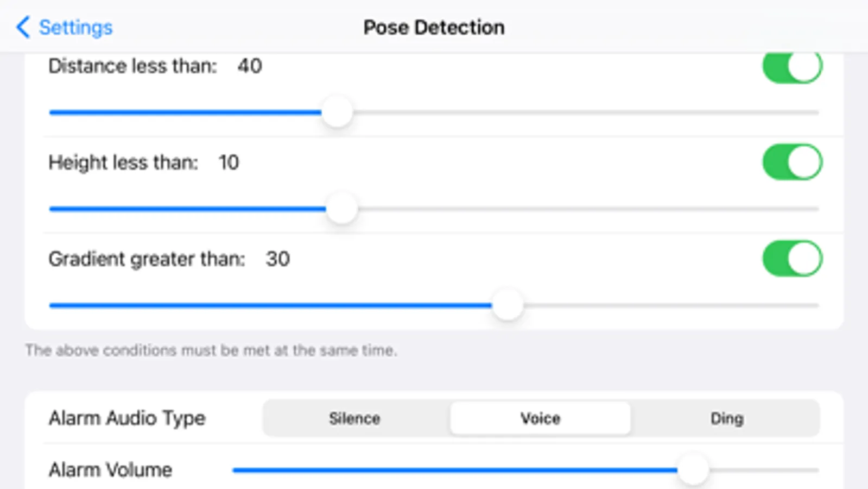Tap the back chevron arrow icon
This screenshot has width=868, height=489.
coord(23,27)
